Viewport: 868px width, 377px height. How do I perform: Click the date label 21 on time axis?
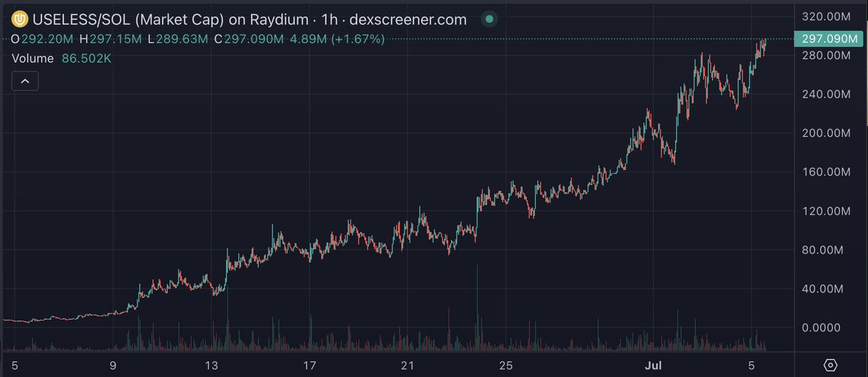click(x=408, y=365)
